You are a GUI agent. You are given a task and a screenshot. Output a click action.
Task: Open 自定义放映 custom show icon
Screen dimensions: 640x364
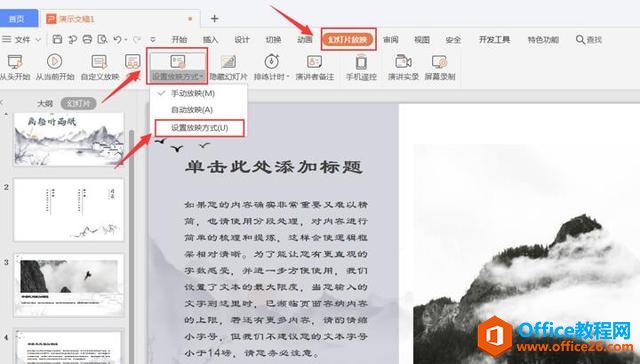point(99,62)
